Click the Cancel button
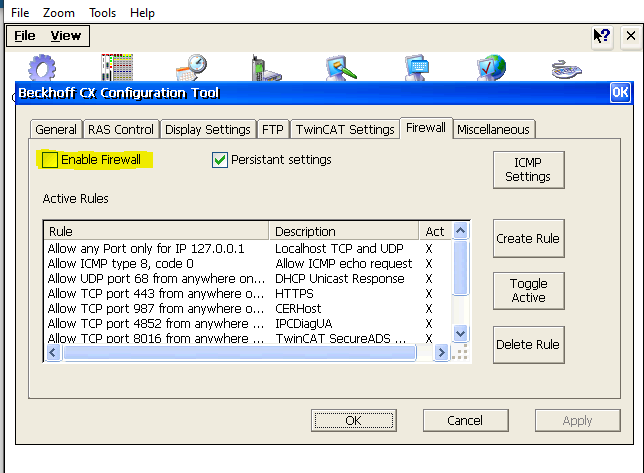The width and height of the screenshot is (644, 473). click(x=465, y=420)
